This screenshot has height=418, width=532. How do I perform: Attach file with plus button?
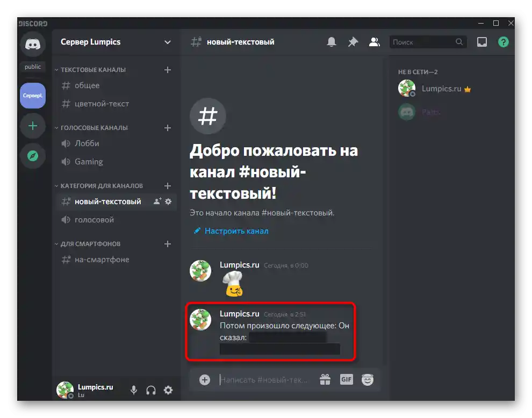205,380
